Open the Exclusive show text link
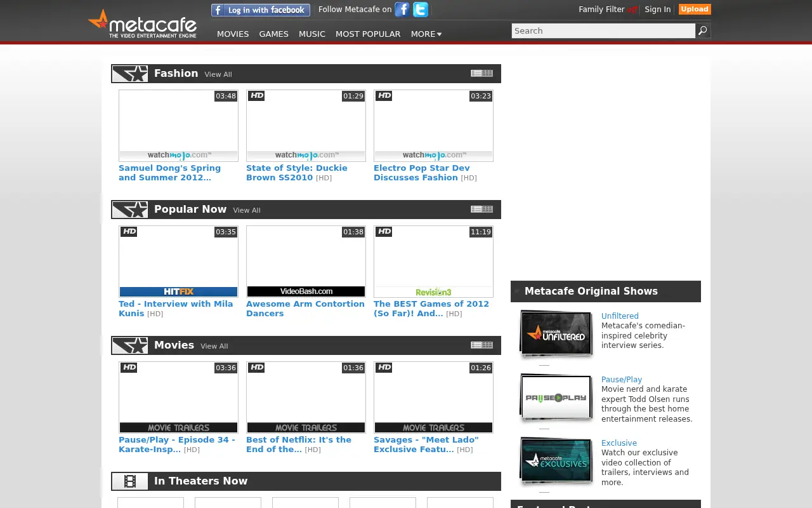Viewport: 812px width, 508px height. pos(619,443)
